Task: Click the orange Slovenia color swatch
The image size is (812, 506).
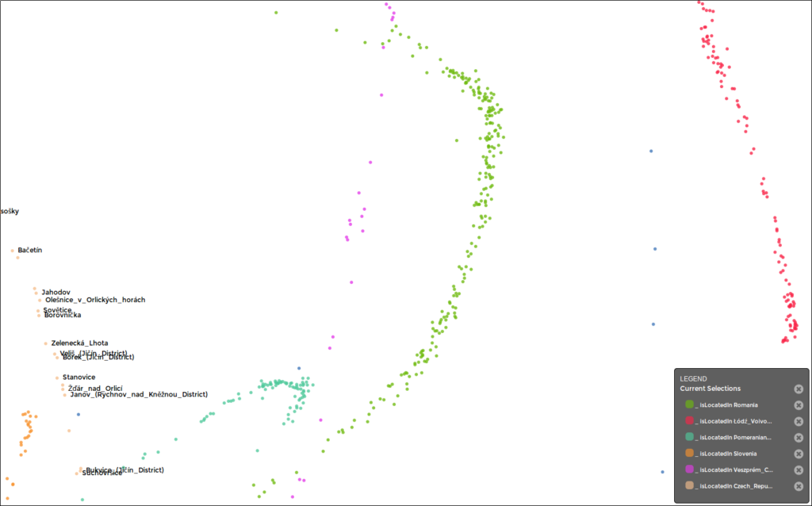Action: point(689,454)
